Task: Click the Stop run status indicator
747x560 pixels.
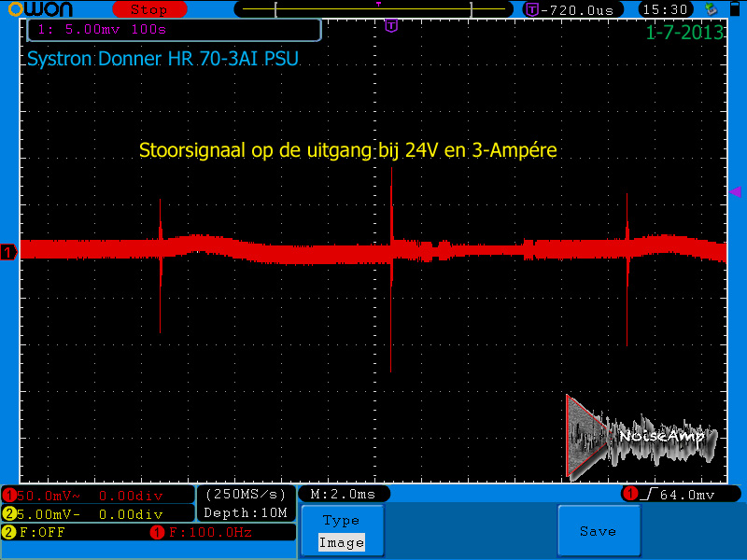Action: coord(149,9)
